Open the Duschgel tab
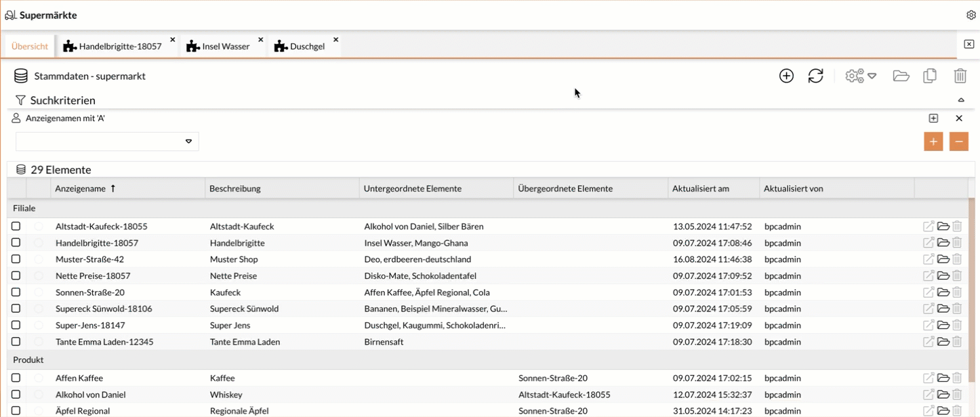The height and width of the screenshot is (417, 980). pyautogui.click(x=306, y=47)
